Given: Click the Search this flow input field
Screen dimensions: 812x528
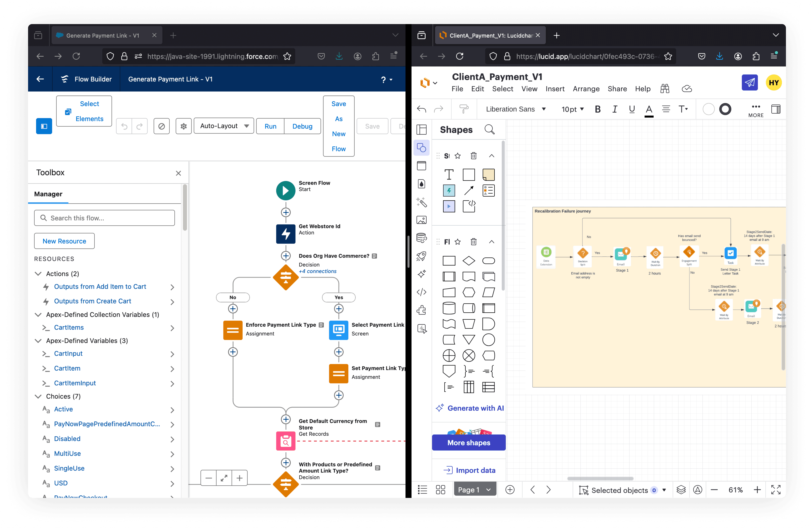Looking at the screenshot, I should [104, 218].
